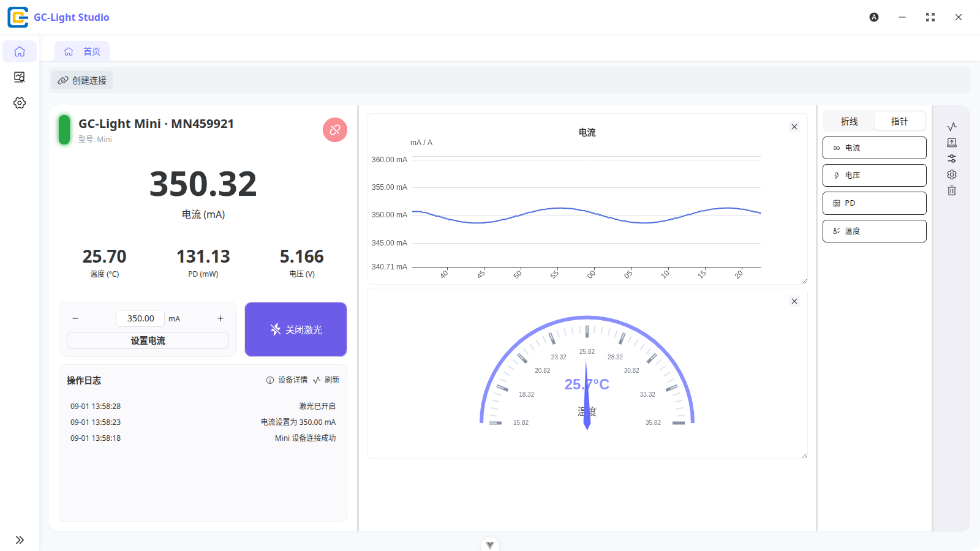Click the export icon in right toolbar
Screen dimensions: 980x551
coord(952,143)
